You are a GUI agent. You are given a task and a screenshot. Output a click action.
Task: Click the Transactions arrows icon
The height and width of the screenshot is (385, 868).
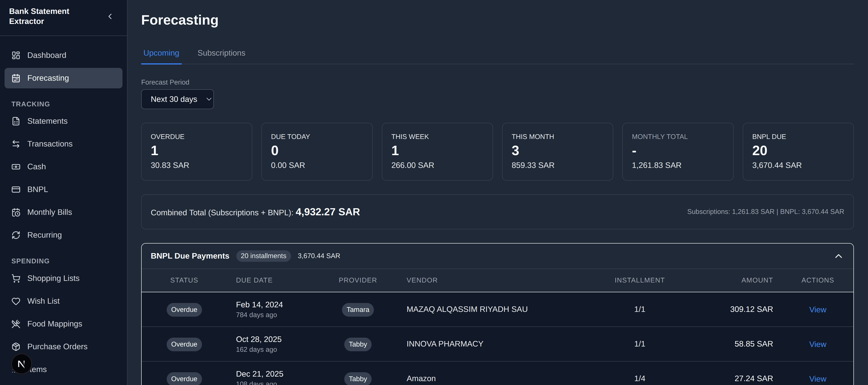coord(16,144)
